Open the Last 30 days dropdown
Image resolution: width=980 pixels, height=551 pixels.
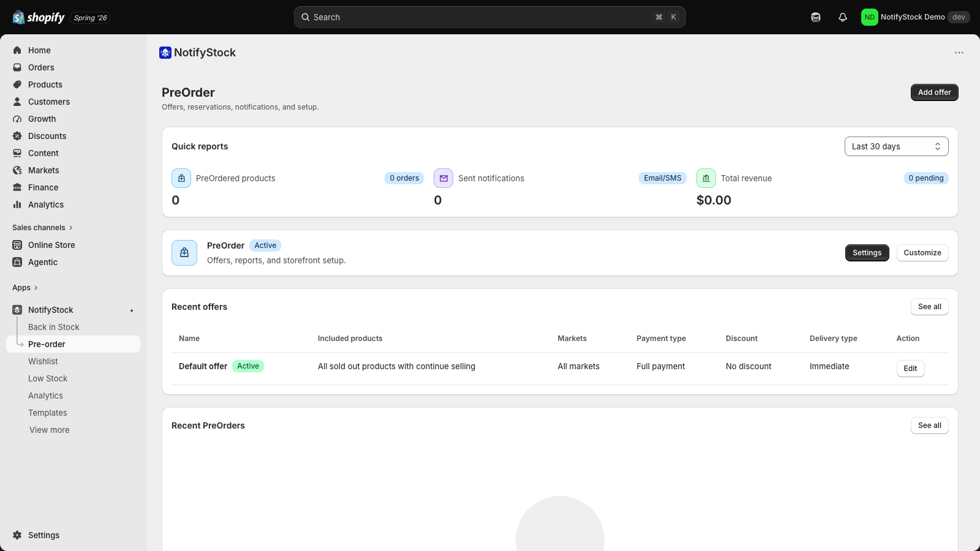click(x=897, y=146)
